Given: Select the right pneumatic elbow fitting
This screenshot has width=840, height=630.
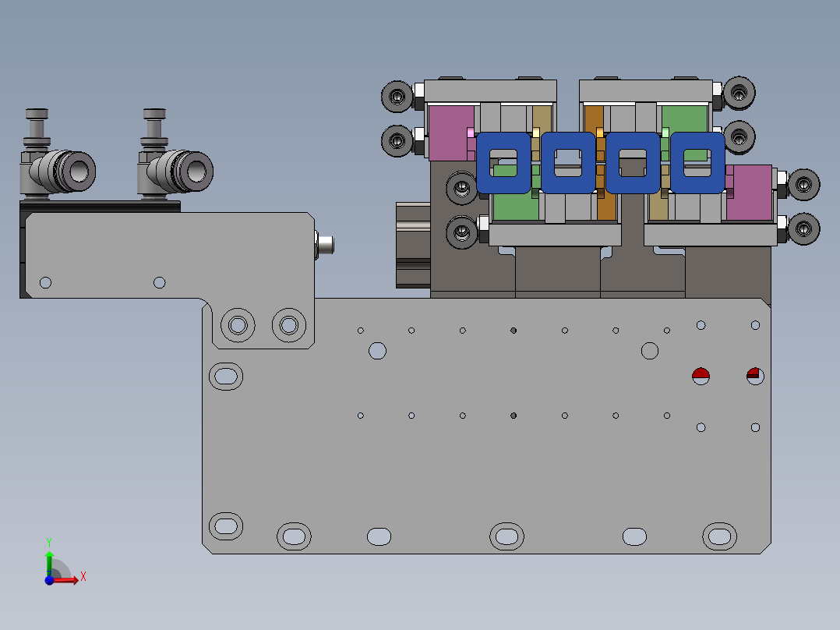Looking at the screenshot, I should [x=175, y=154].
